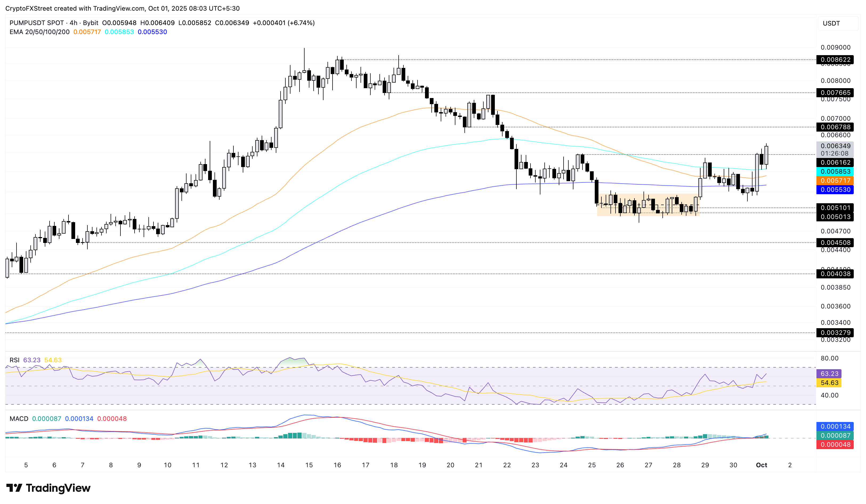Select the MACD indicator legend
The image size is (866, 504).
click(19, 418)
